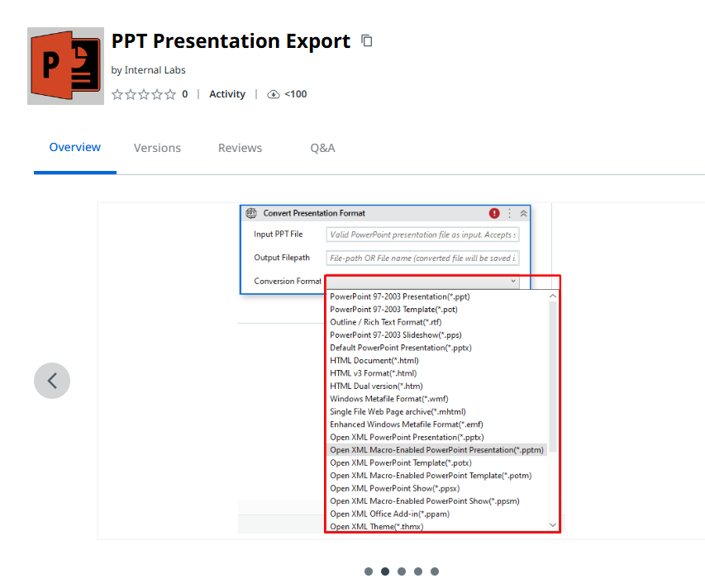The height and width of the screenshot is (588, 705).
Task: Select the fourth carousel dot
Action: (418, 571)
